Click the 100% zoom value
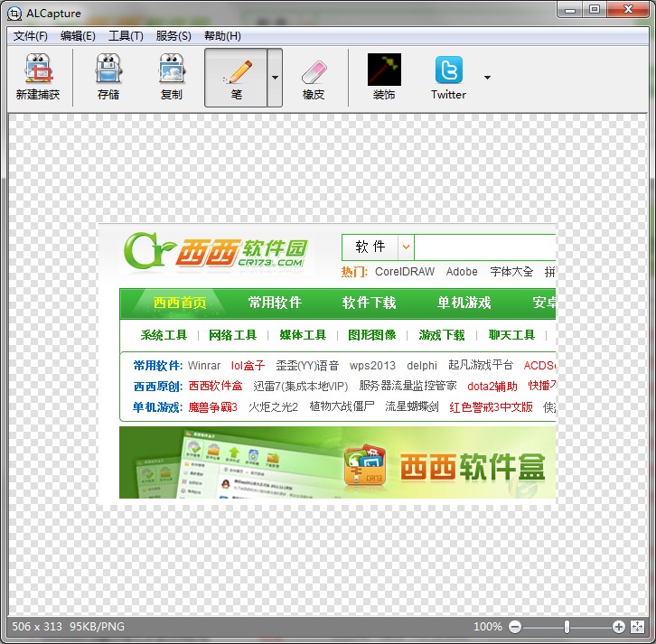This screenshot has height=644, width=656. [x=488, y=627]
